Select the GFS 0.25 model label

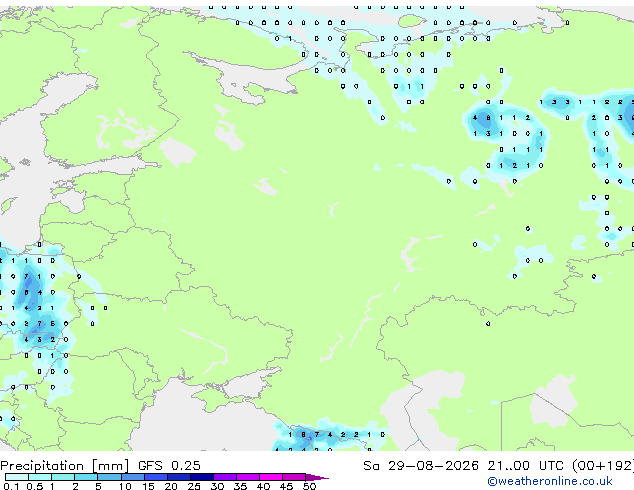(x=169, y=466)
